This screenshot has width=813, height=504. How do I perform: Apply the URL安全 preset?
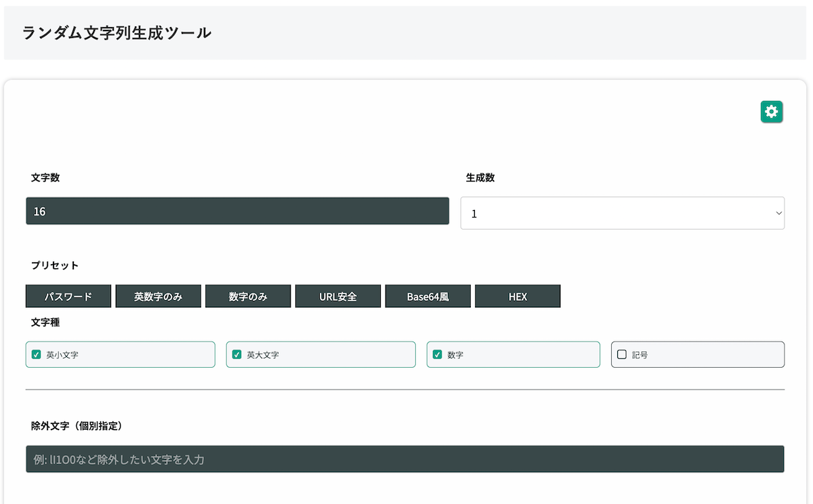337,296
